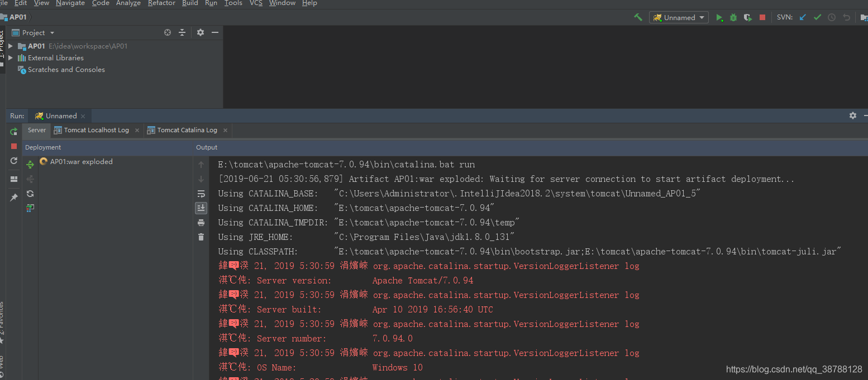This screenshot has height=380, width=868.
Task: Configure artifacts with the Deployment toolbar's bottom icon
Action: coord(30,208)
